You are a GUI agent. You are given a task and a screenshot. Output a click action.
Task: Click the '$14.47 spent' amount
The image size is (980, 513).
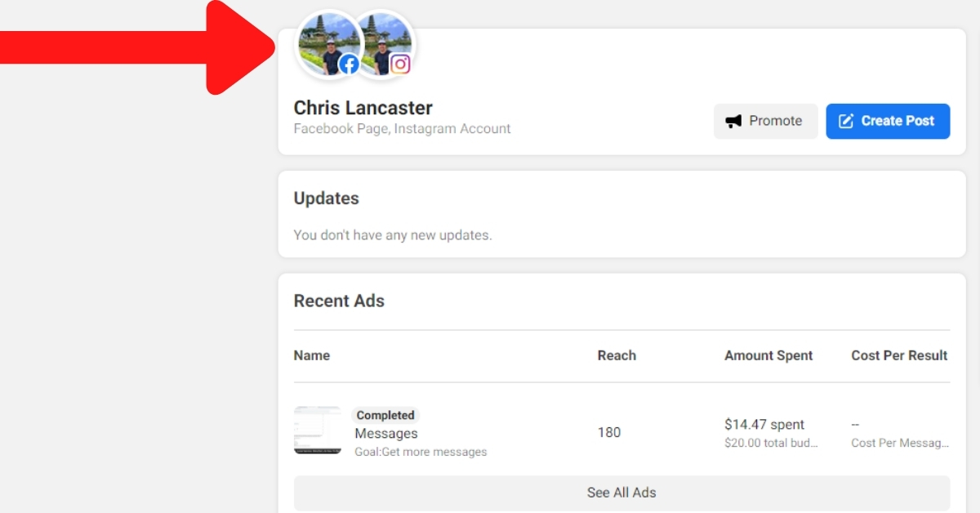764,425
